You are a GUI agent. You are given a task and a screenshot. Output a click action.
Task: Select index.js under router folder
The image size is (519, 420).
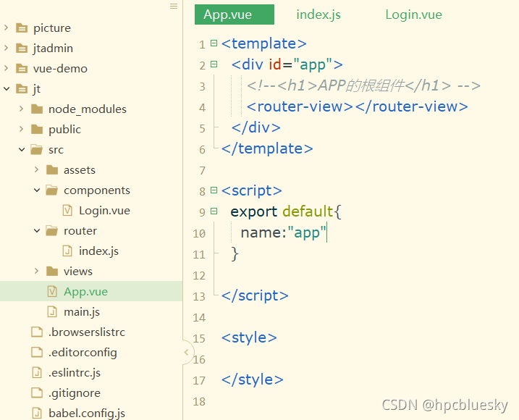[98, 251]
